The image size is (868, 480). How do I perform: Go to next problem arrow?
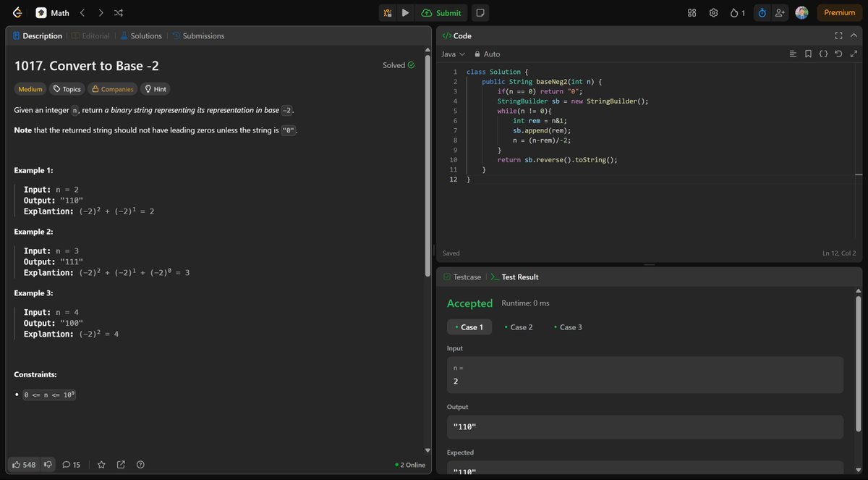tap(101, 12)
